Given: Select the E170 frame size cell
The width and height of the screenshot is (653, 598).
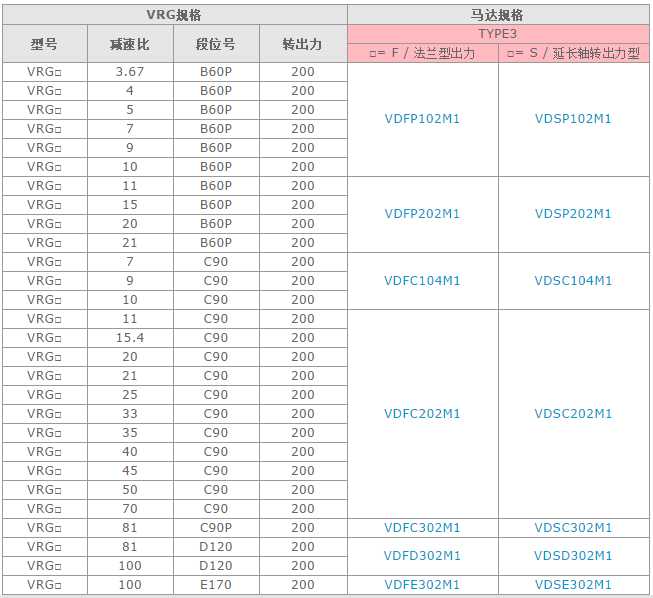Looking at the screenshot, I should 216,585.
